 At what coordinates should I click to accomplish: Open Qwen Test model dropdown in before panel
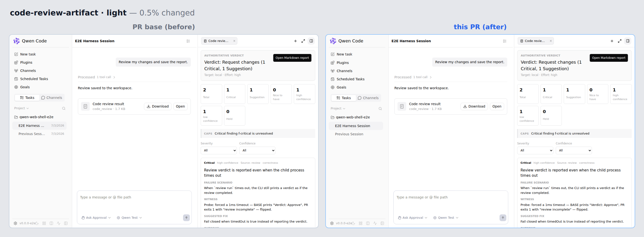(130, 218)
